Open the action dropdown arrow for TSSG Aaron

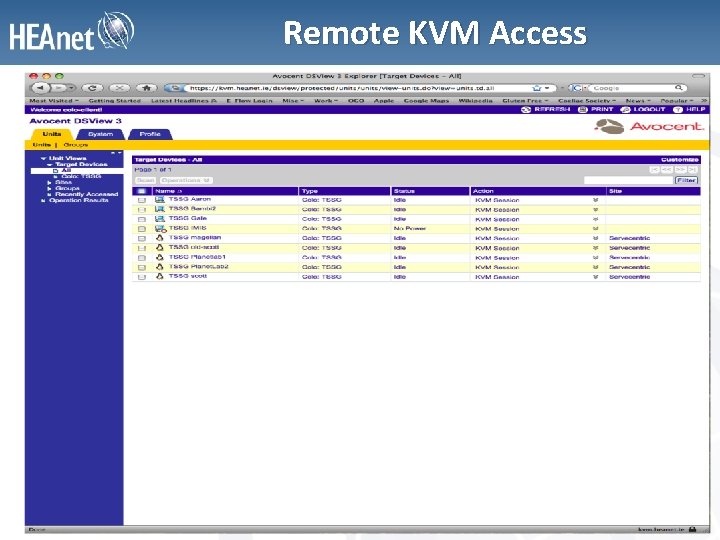point(596,200)
